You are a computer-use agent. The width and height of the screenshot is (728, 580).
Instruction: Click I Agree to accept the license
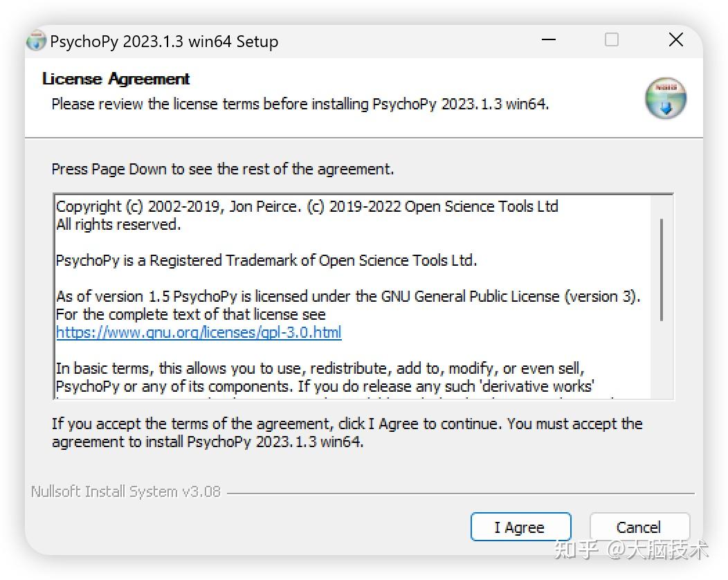[520, 527]
